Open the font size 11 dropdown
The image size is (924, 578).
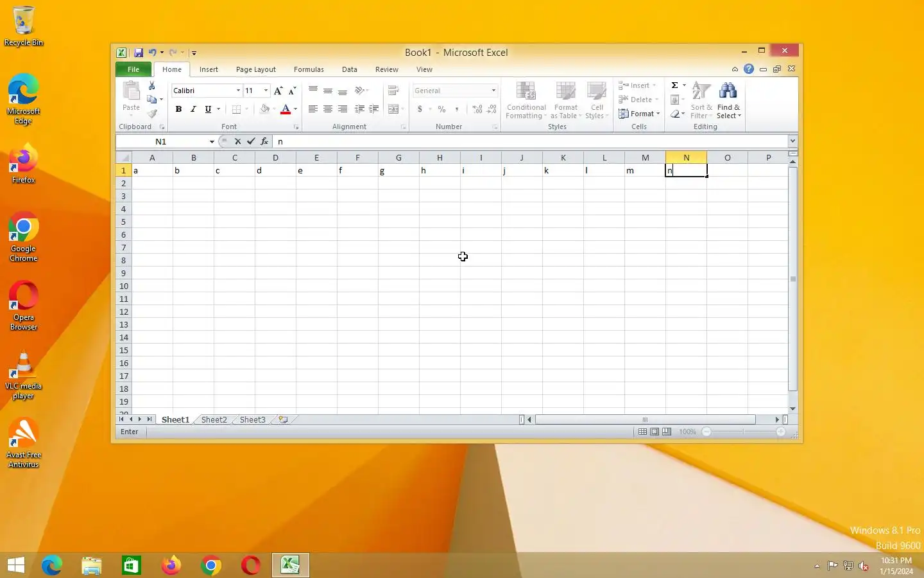(266, 91)
